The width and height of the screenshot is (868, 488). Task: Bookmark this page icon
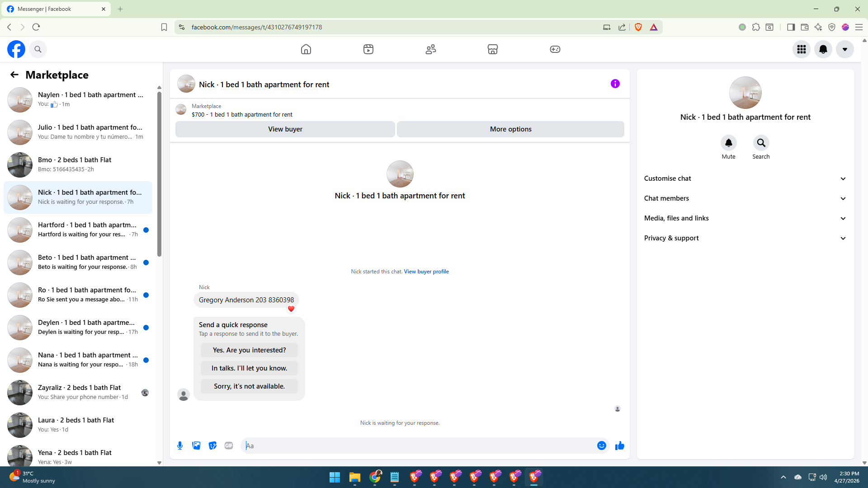point(164,27)
